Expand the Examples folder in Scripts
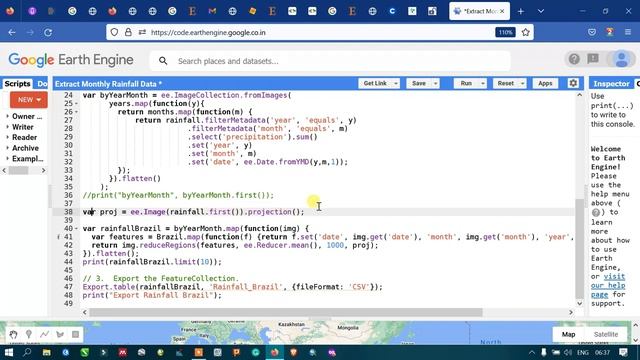640x360 pixels. click(7, 159)
